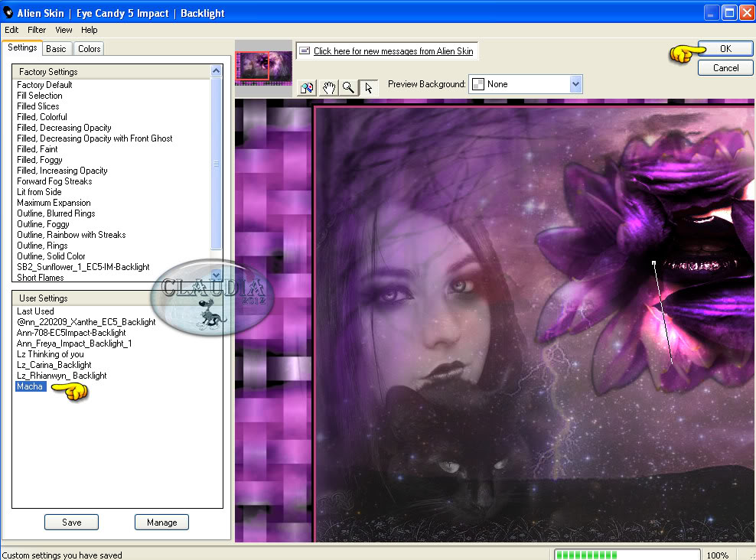Image resolution: width=756 pixels, height=560 pixels.
Task: Select the Lz_Carina_Backlight user setting
Action: click(54, 365)
